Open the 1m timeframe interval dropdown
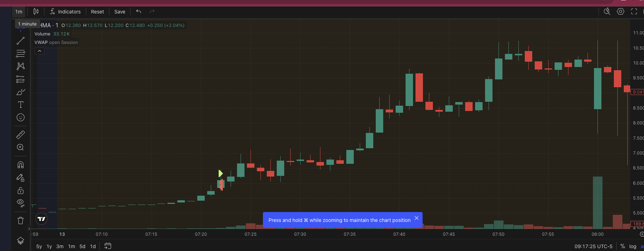The width and height of the screenshot is (644, 251). point(19,12)
